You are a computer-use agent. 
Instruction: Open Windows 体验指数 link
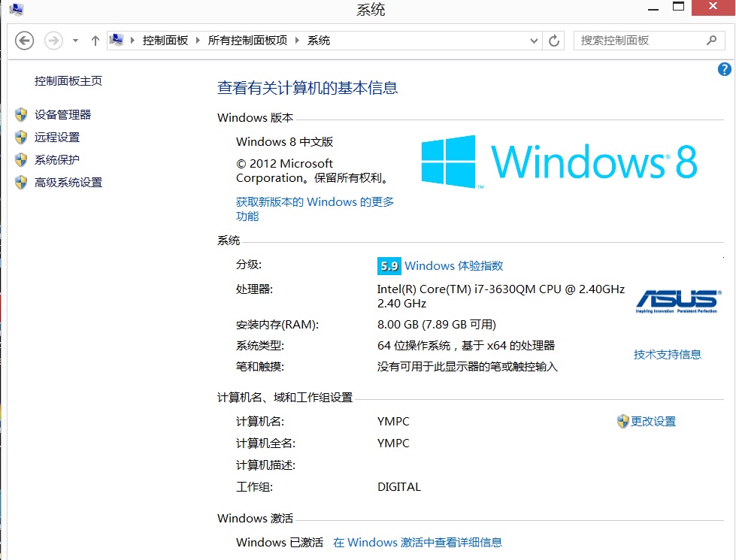[x=454, y=265]
